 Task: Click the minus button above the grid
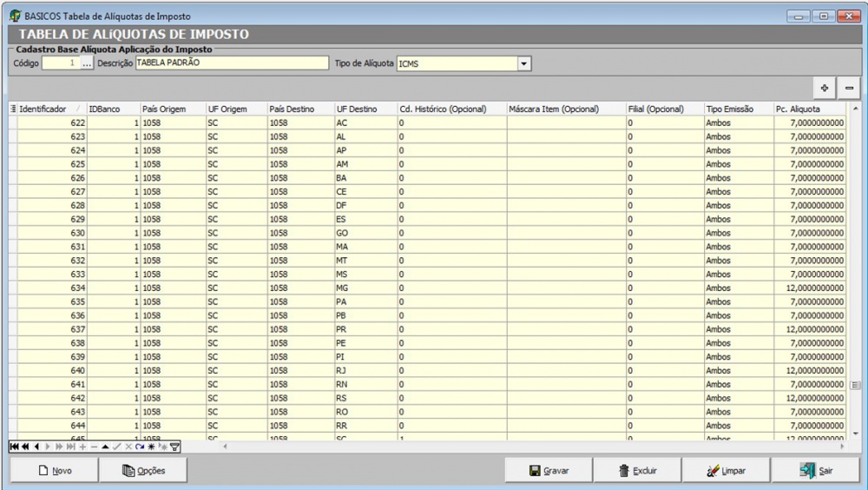(x=849, y=88)
